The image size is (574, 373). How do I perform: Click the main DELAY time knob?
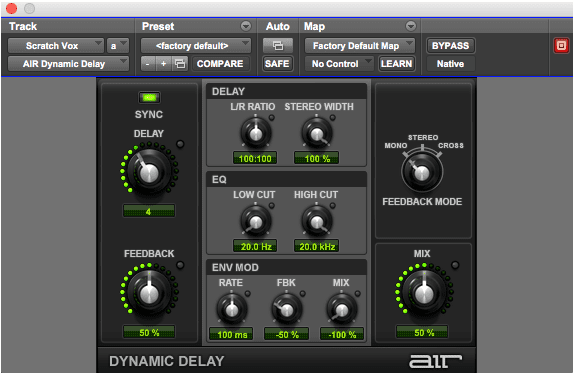[149, 172]
